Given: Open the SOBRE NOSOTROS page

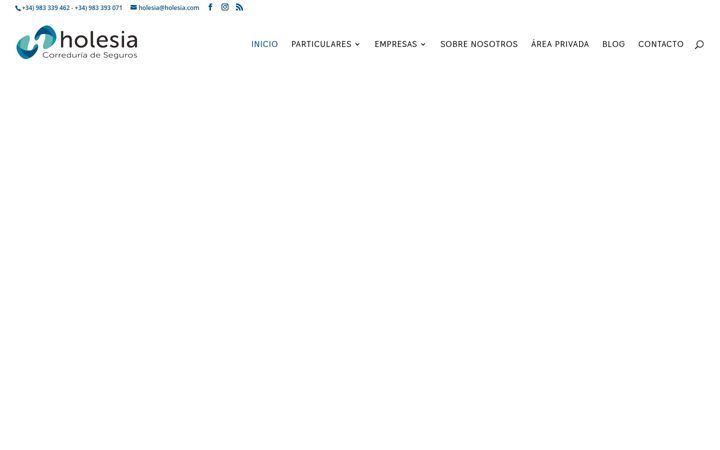Looking at the screenshot, I should point(479,45).
